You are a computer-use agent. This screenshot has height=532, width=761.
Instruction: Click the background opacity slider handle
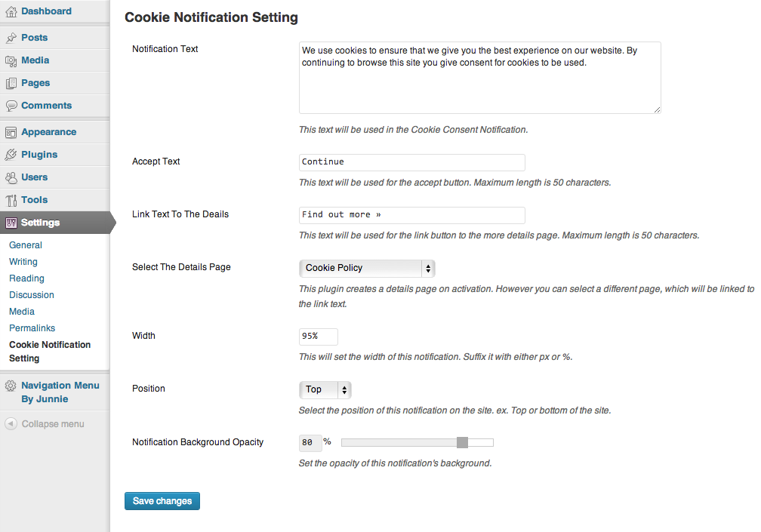462,442
